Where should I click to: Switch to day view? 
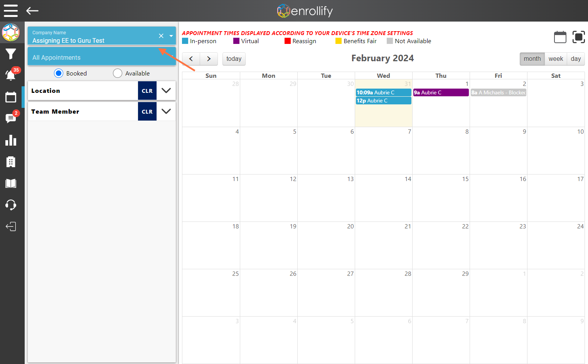[x=576, y=59]
